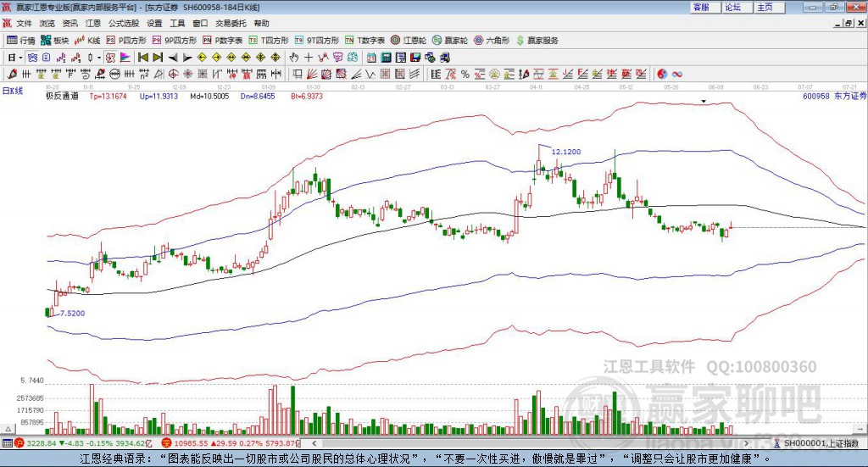868x467 pixels.
Task: Click the Md=10.5005 indicator value
Action: pyautogui.click(x=209, y=97)
